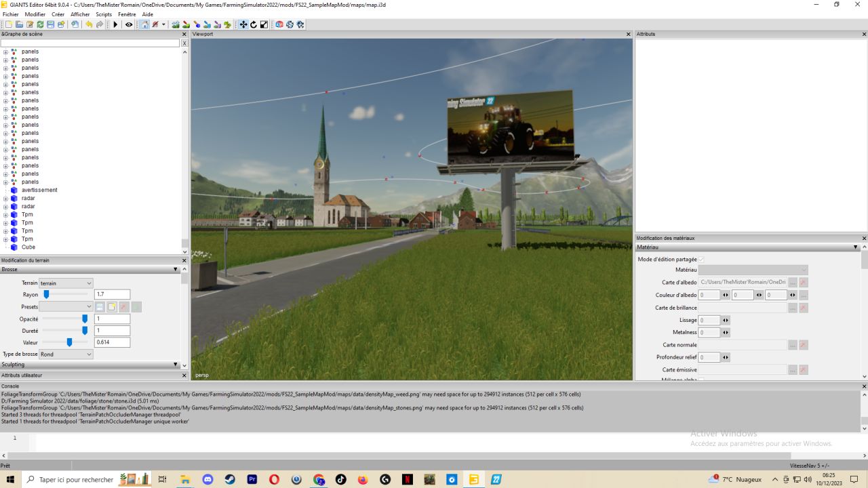Save the map with the floppy disk icon
The height and width of the screenshot is (488, 868).
point(50,24)
